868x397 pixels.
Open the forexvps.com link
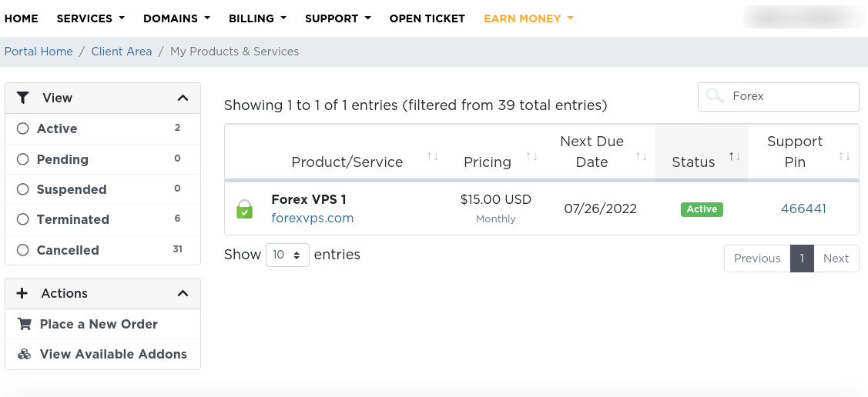(312, 218)
